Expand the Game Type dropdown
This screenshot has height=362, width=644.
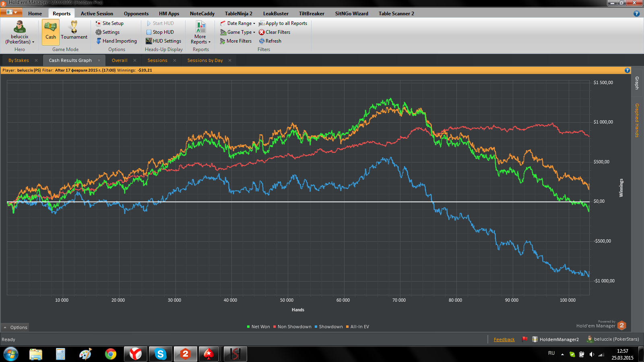click(x=238, y=32)
